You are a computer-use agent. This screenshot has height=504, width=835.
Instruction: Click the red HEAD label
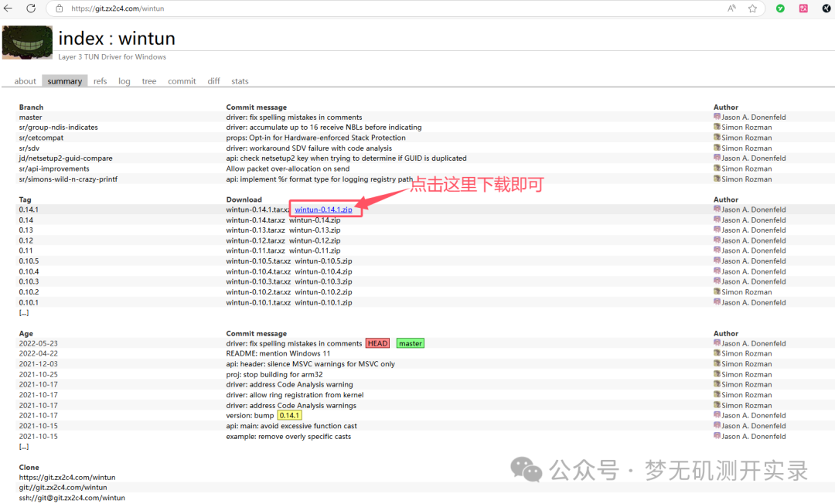pos(377,343)
